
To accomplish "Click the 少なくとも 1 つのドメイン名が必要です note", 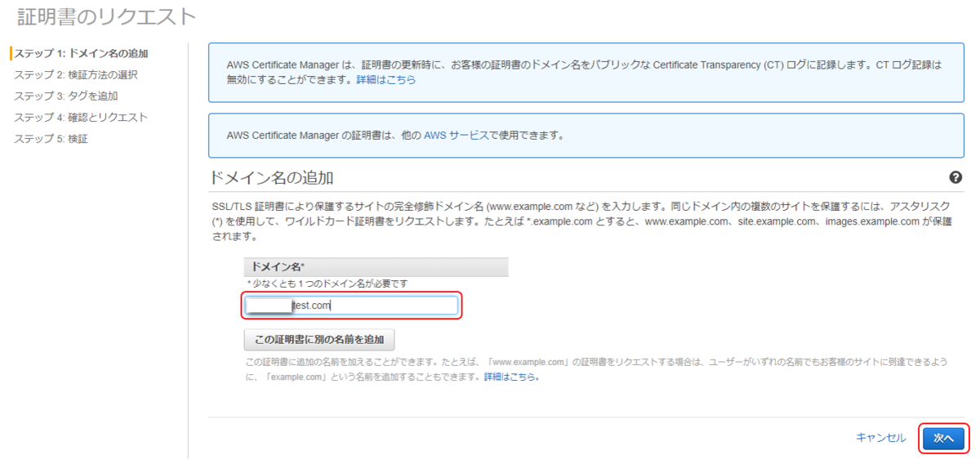I will coord(327,283).
